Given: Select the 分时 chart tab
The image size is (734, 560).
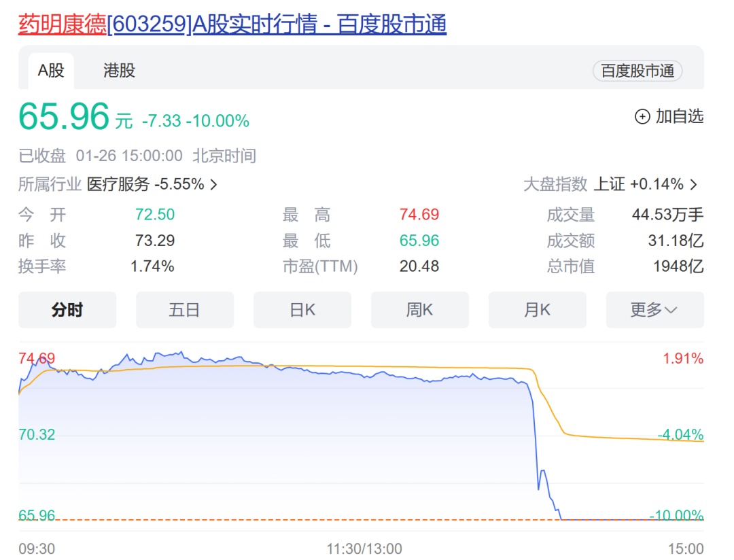Looking at the screenshot, I should point(67,310).
